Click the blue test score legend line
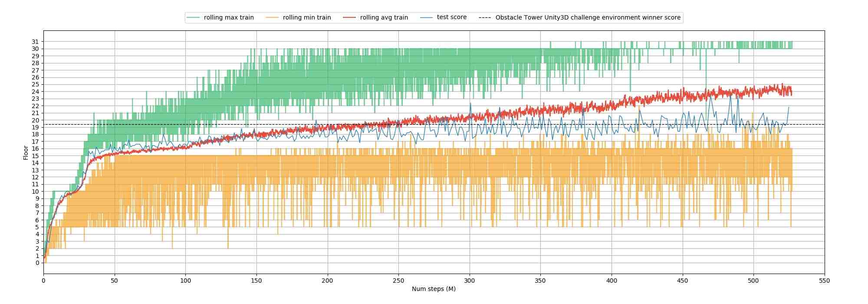868x304 pixels. (x=426, y=18)
